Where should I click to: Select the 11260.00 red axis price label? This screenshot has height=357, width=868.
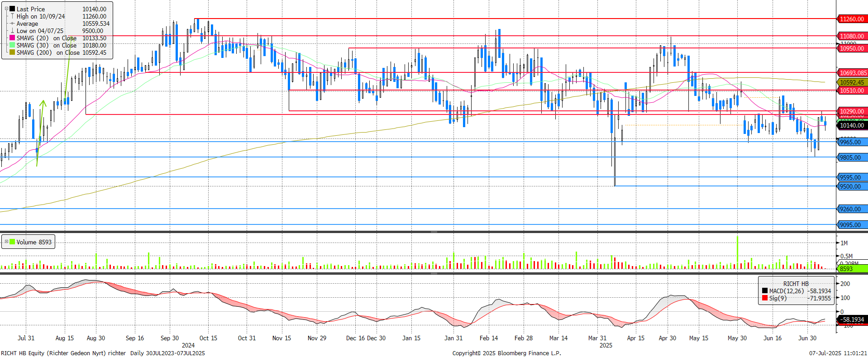click(852, 19)
